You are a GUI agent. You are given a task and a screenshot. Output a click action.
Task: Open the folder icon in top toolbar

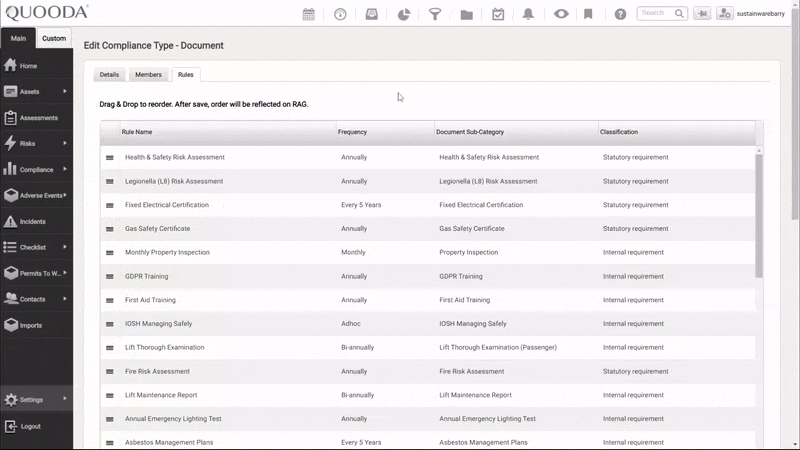coord(466,15)
